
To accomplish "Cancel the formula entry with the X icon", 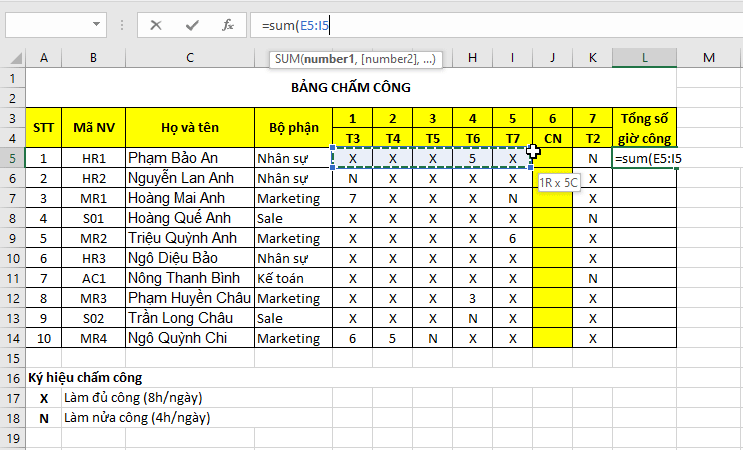I will click(155, 25).
